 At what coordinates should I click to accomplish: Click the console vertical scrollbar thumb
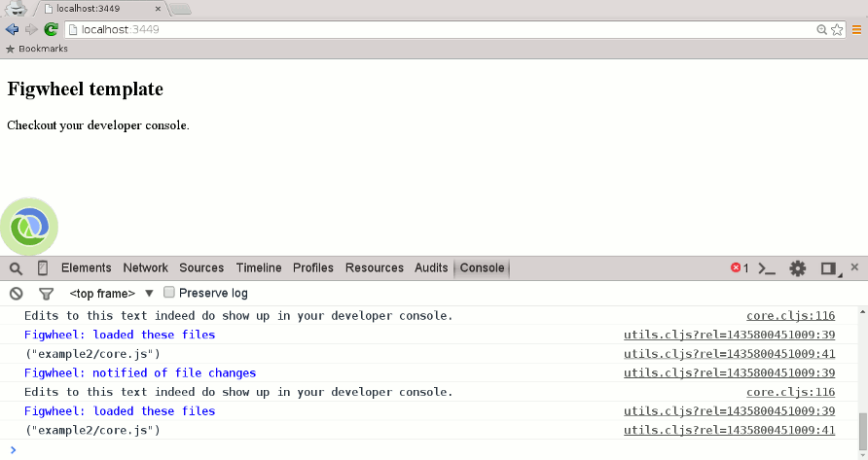pyautogui.click(x=862, y=431)
